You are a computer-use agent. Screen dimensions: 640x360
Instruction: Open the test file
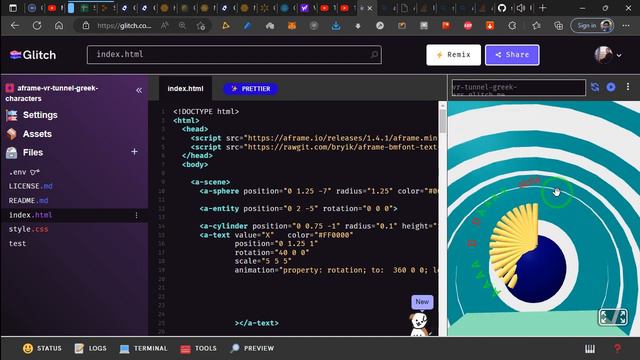click(17, 244)
